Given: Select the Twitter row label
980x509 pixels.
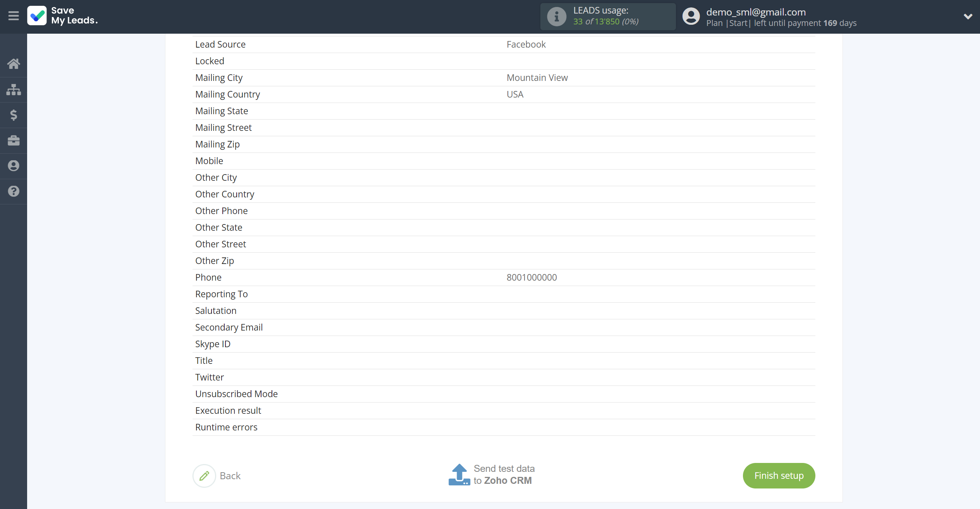Looking at the screenshot, I should tap(210, 377).
